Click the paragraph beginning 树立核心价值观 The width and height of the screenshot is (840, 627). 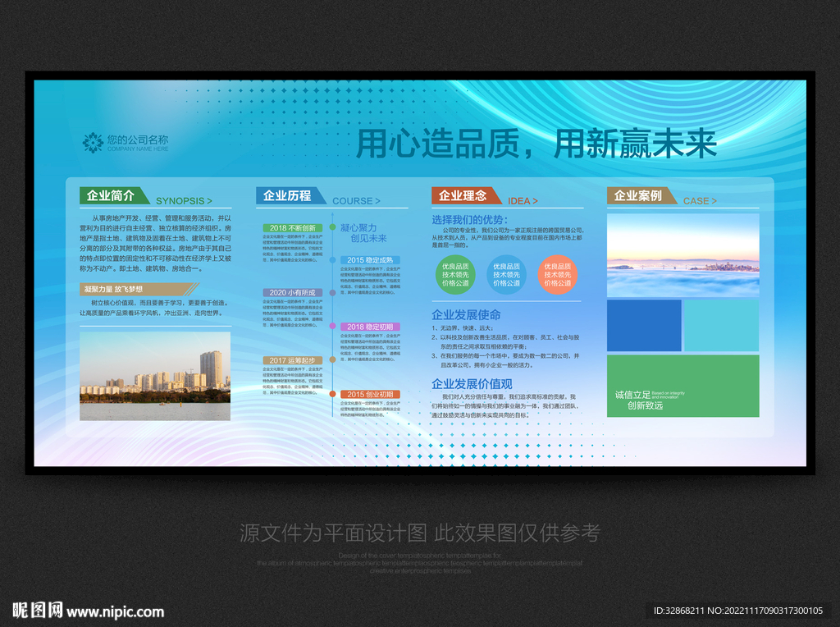(155, 308)
